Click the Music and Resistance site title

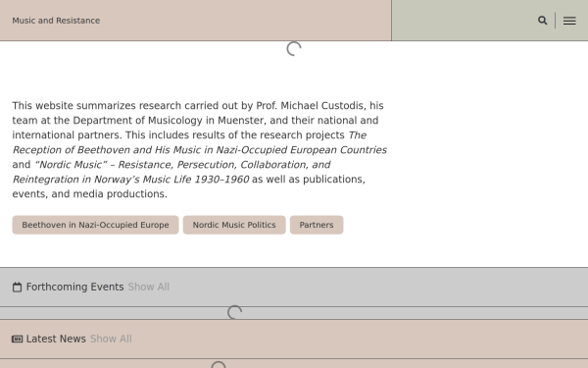[x=56, y=21]
